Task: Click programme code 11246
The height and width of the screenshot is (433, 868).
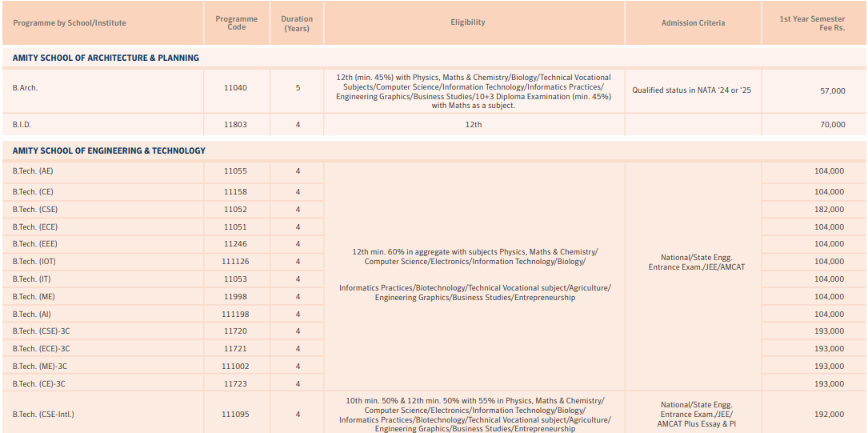Action: [236, 243]
